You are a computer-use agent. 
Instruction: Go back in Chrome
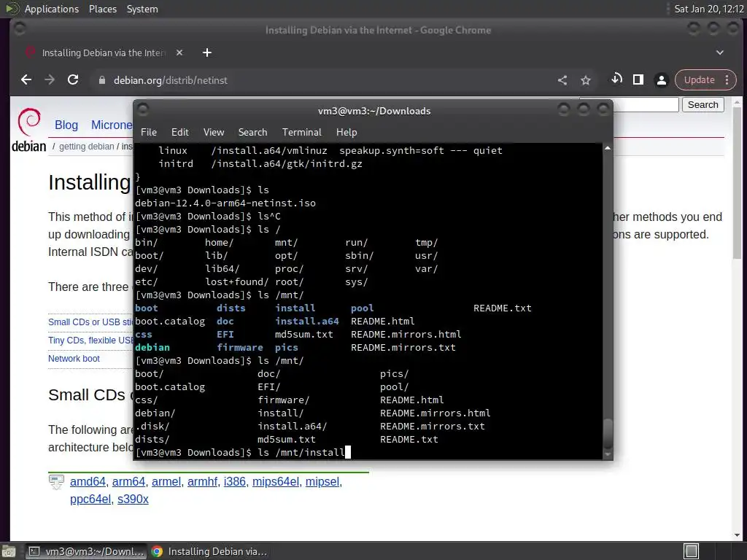click(x=26, y=80)
